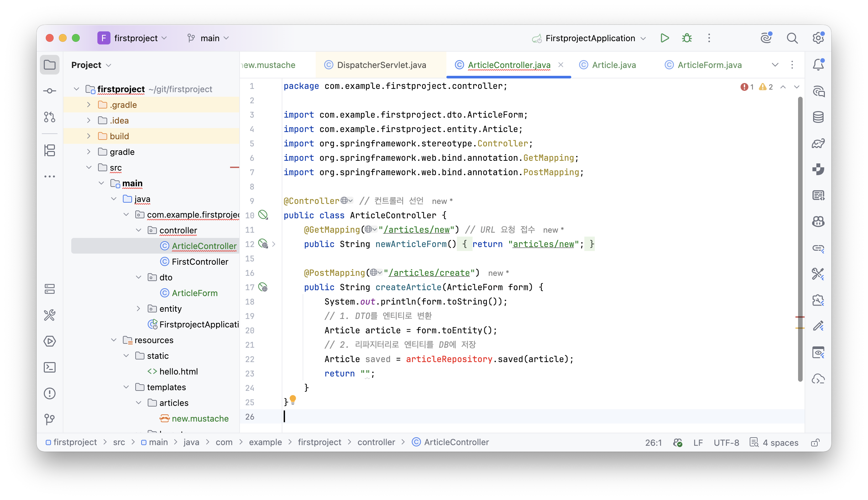Switch to the Article.java tab
This screenshot has height=500, width=868.
tap(608, 65)
